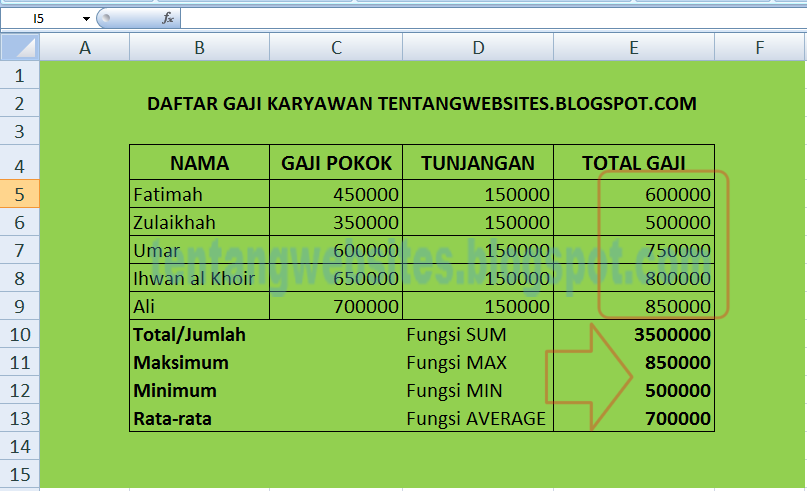
Task: Click the DAFTAR GAJI KARYAWAN title text
Action: [x=422, y=103]
